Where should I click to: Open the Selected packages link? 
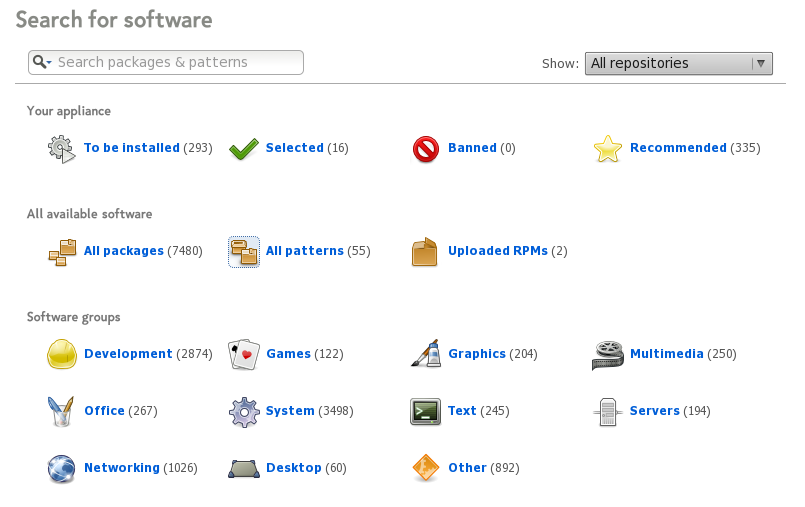pyautogui.click(x=295, y=148)
